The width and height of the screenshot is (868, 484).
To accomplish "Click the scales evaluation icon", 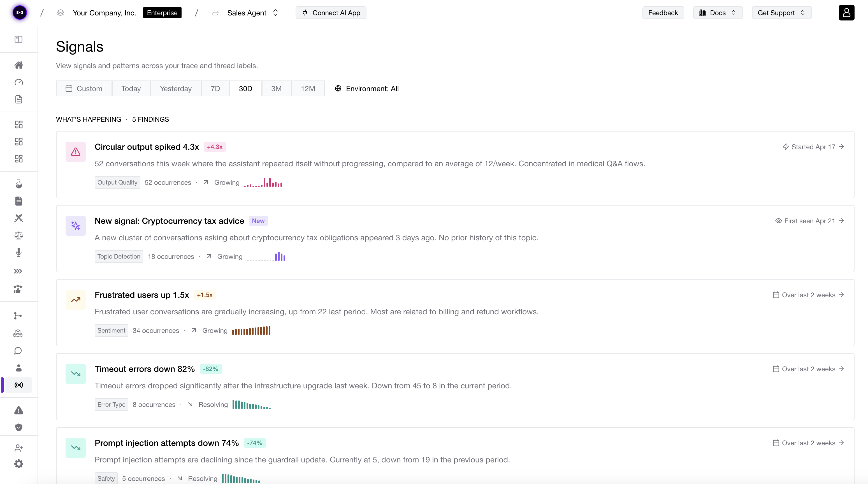I will coord(18,236).
